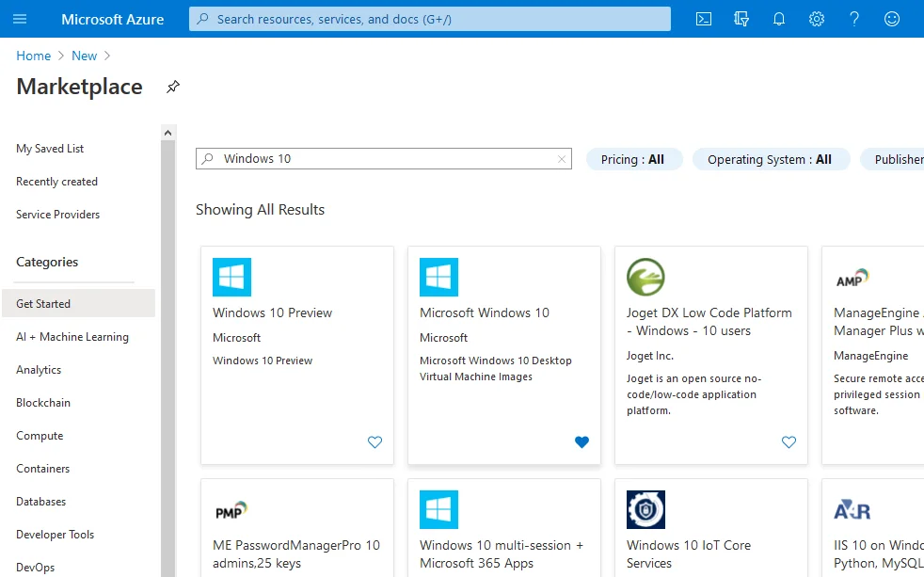The height and width of the screenshot is (577, 924).
Task: Open Windows 10 Preview title
Action: click(x=272, y=313)
